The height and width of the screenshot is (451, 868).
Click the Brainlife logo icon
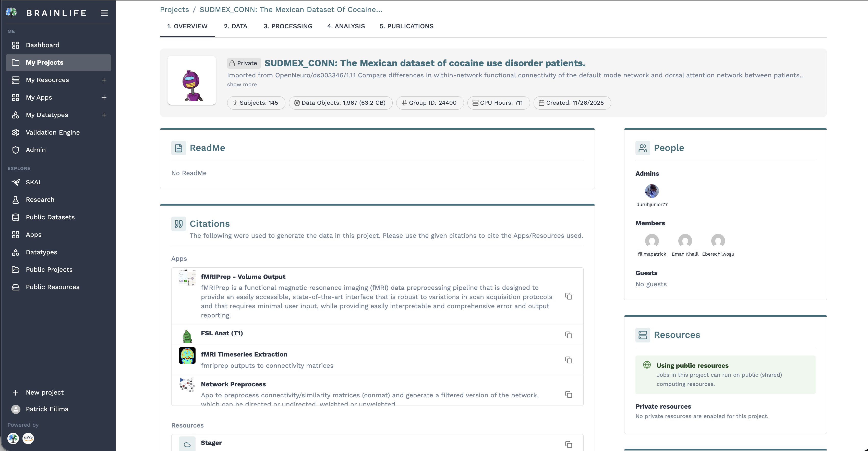[11, 13]
